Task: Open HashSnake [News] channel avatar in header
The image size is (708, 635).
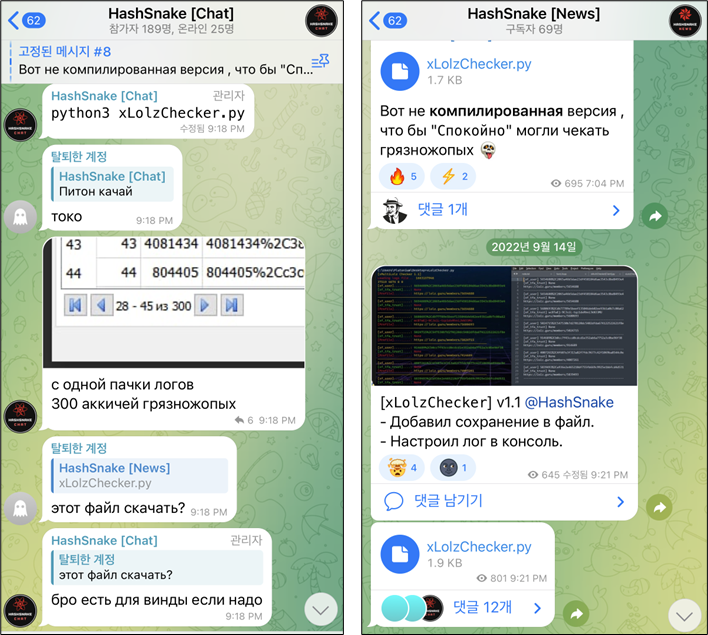Action: pyautogui.click(x=685, y=21)
